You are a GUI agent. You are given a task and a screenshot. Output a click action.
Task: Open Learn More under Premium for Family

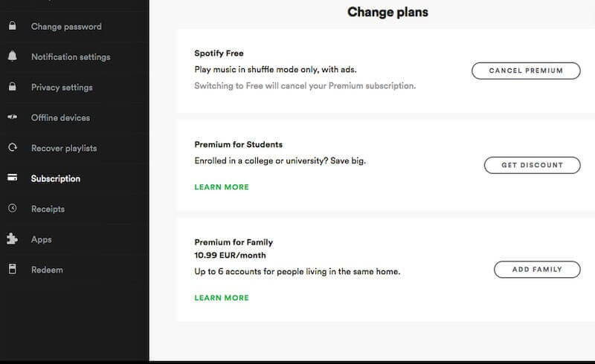click(x=222, y=298)
